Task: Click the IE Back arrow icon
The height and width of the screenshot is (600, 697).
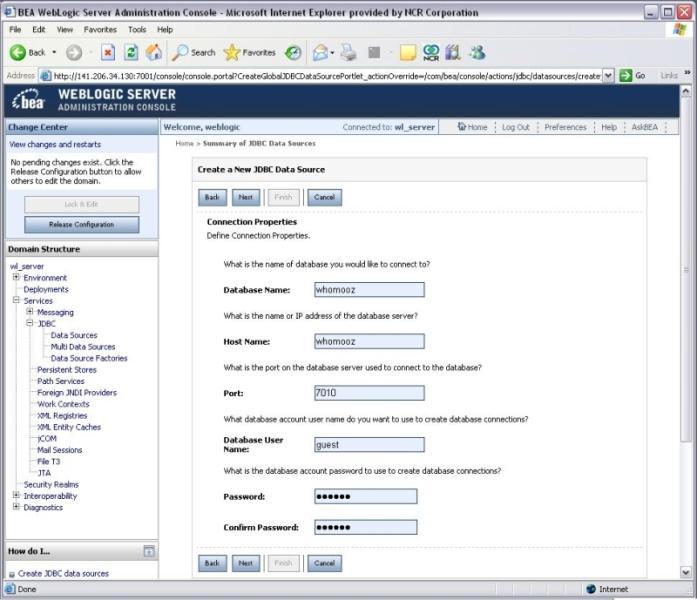Action: 18,52
